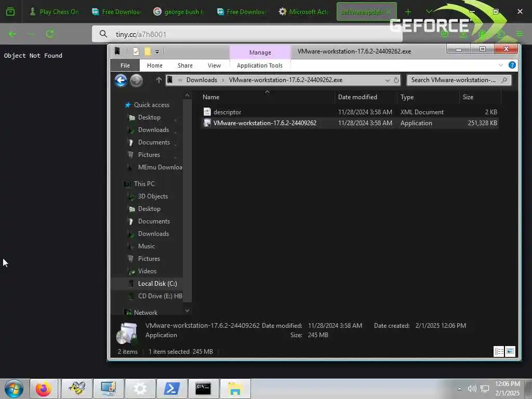
Task: Open MEmu Download in Quick access
Action: 160,167
